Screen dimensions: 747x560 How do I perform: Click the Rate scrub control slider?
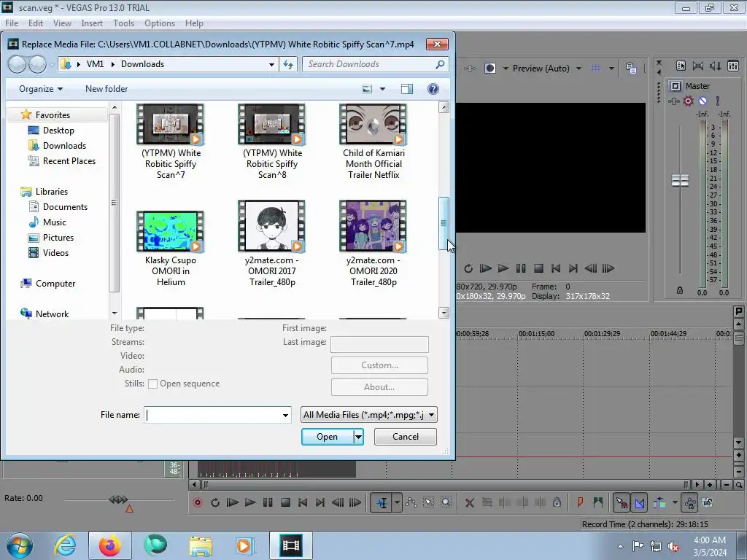119,499
